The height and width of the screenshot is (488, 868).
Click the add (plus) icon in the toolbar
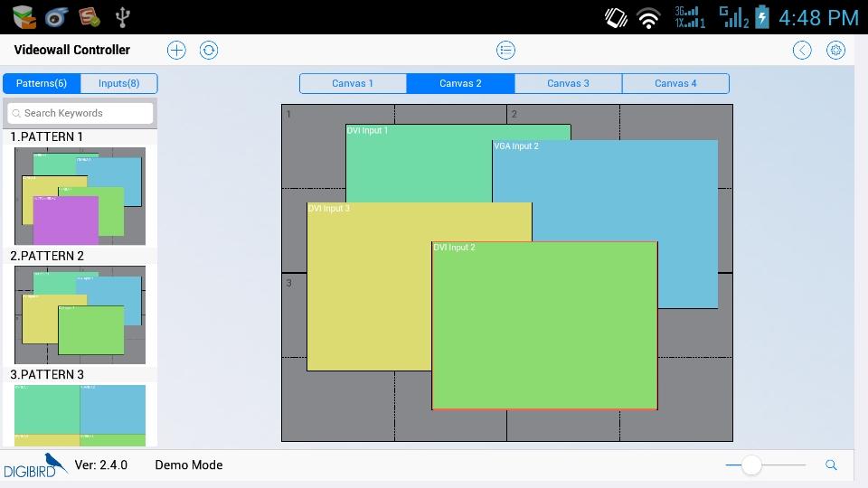[x=176, y=51]
